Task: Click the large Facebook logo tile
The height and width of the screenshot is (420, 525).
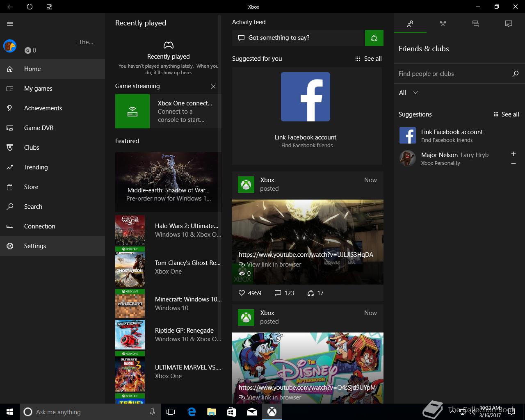Action: point(306,97)
